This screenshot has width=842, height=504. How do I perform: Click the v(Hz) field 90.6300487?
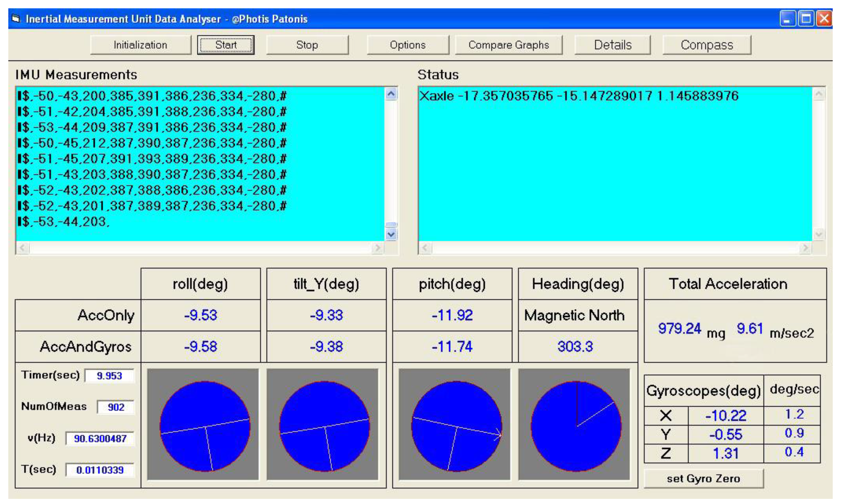100,439
